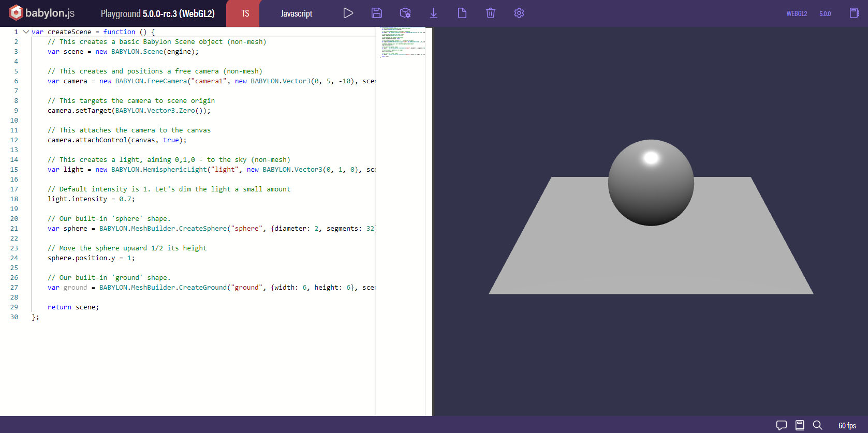Click the Babylon.js logo
868x433 pixels.
point(42,13)
